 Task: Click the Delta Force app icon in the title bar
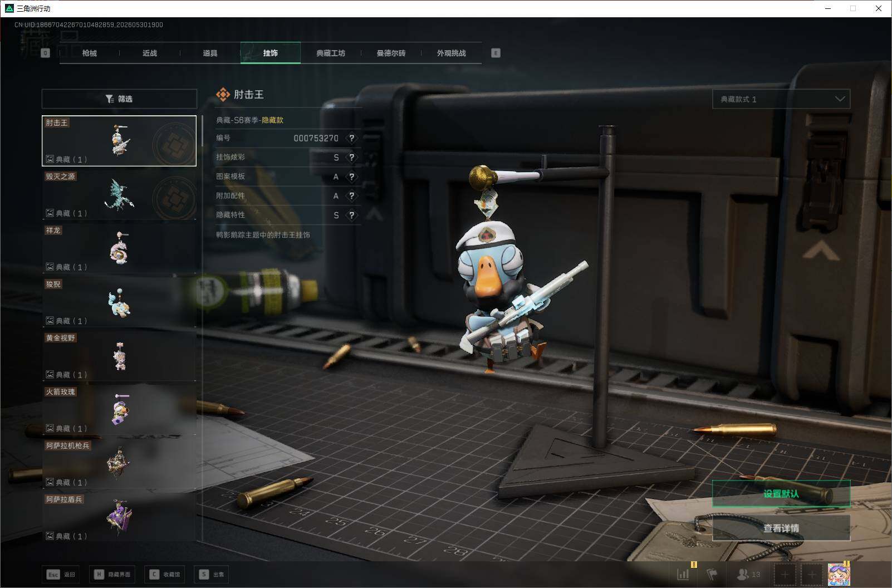pyautogui.click(x=9, y=8)
